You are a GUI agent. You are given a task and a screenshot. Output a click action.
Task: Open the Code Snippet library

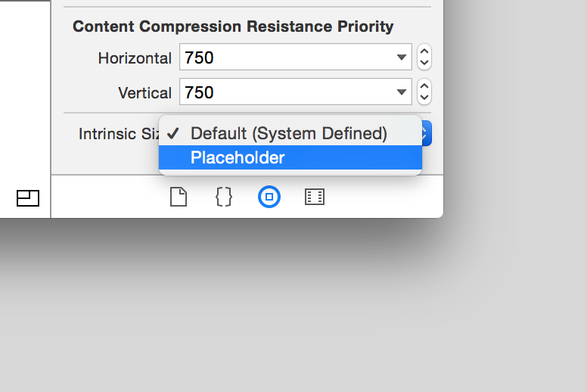(x=223, y=198)
